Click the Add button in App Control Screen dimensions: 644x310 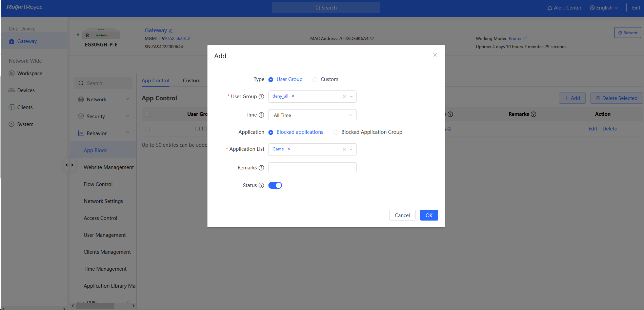pos(572,98)
